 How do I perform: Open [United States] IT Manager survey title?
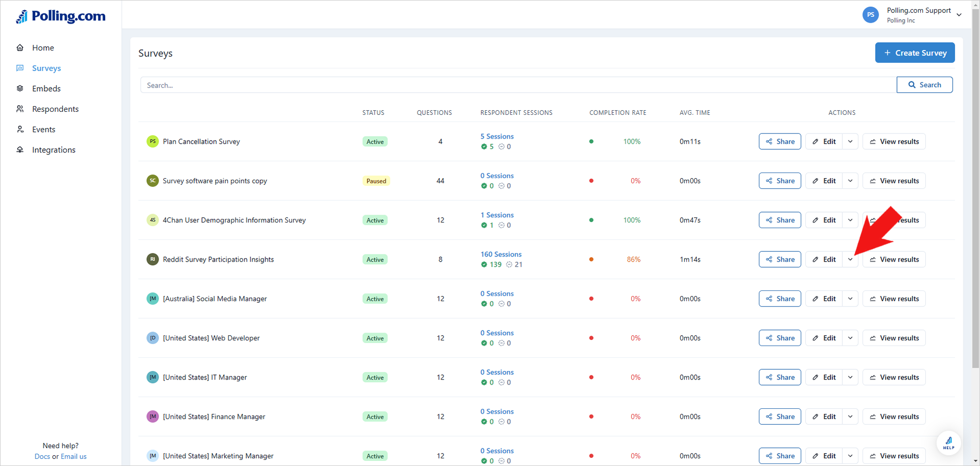[205, 377]
